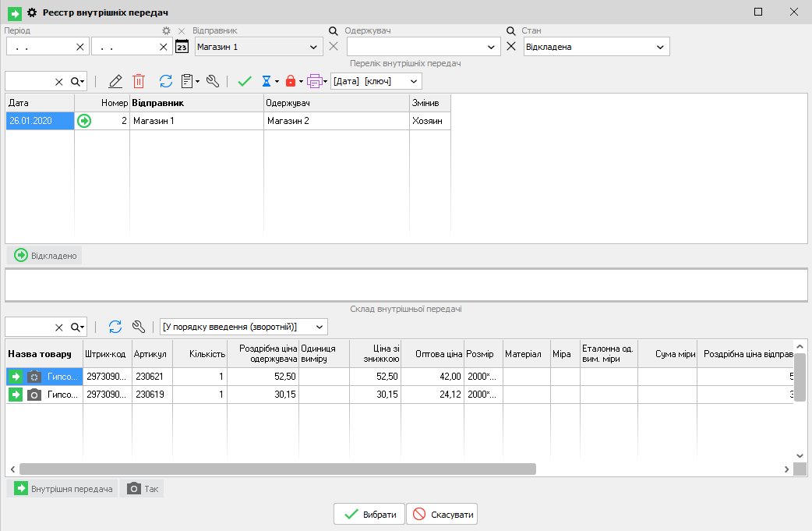Click the blue hourglass icon
The height and width of the screenshot is (531, 812).
[x=267, y=81]
